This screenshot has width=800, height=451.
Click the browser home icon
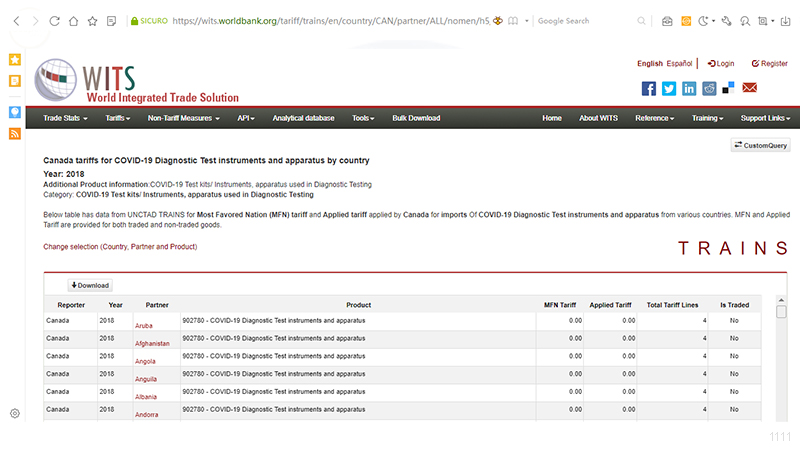click(x=73, y=20)
